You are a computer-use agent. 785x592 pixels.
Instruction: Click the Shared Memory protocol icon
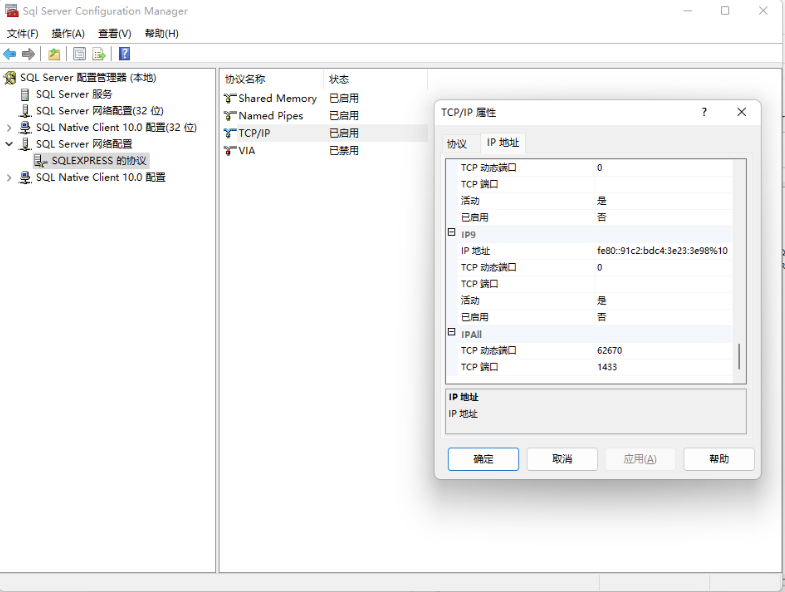[230, 99]
